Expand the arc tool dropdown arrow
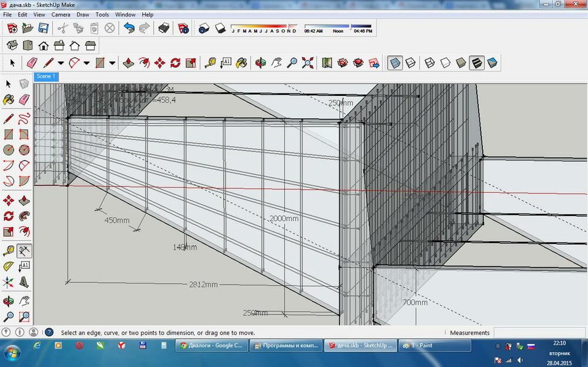This screenshot has height=367, width=588. [x=86, y=62]
